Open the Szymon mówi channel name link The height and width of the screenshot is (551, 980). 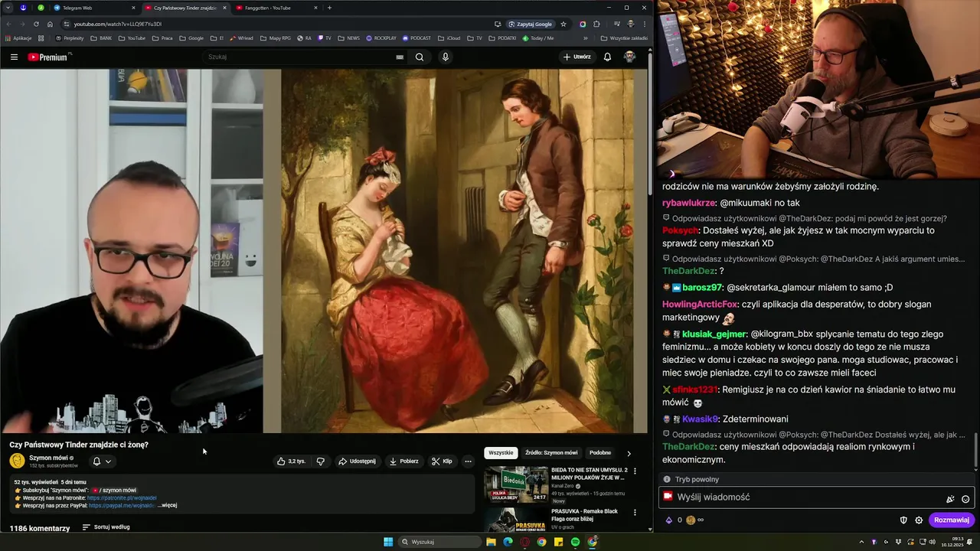point(48,458)
